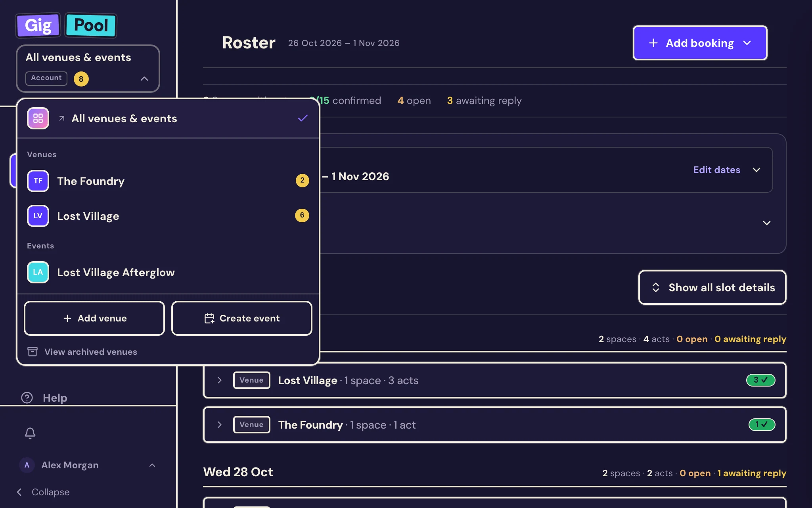This screenshot has width=812, height=508.
Task: Click the yellow 8 badge on Account
Action: point(81,79)
